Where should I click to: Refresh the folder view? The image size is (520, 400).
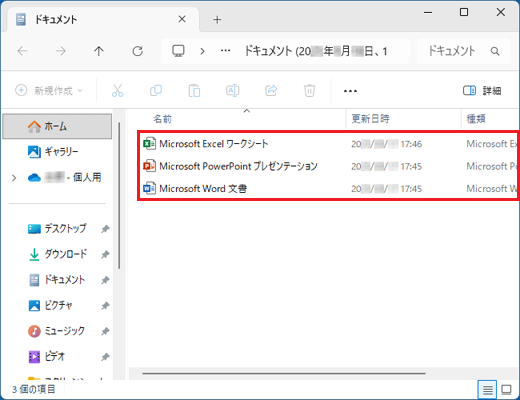[x=137, y=51]
